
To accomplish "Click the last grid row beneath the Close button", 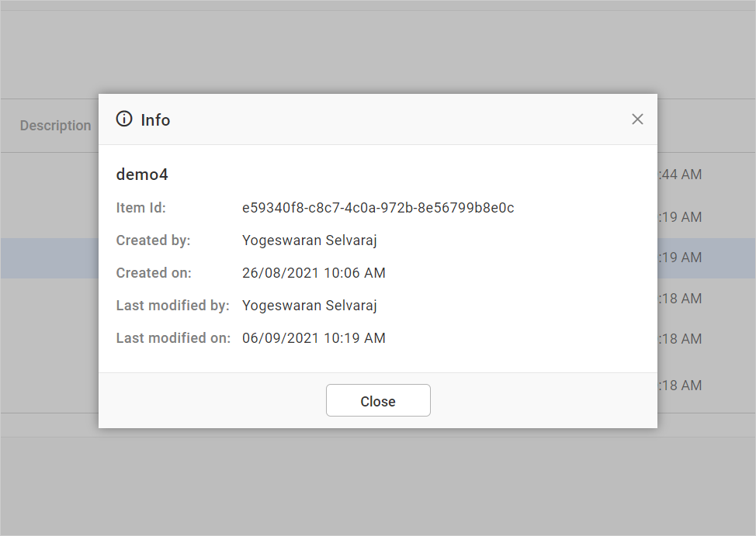I will [x=706, y=385].
